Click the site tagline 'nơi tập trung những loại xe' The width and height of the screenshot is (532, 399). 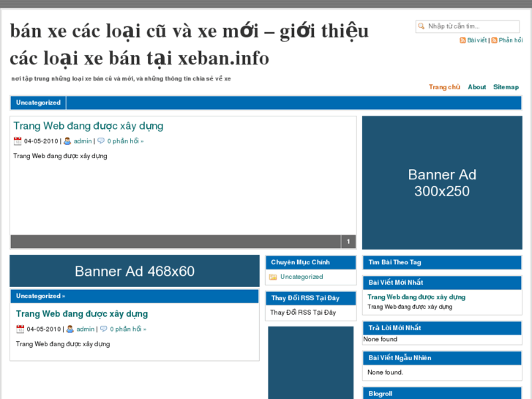121,79
